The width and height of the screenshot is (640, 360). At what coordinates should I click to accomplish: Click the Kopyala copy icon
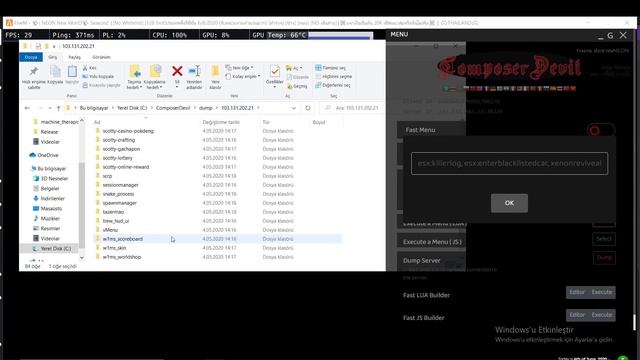point(55,71)
